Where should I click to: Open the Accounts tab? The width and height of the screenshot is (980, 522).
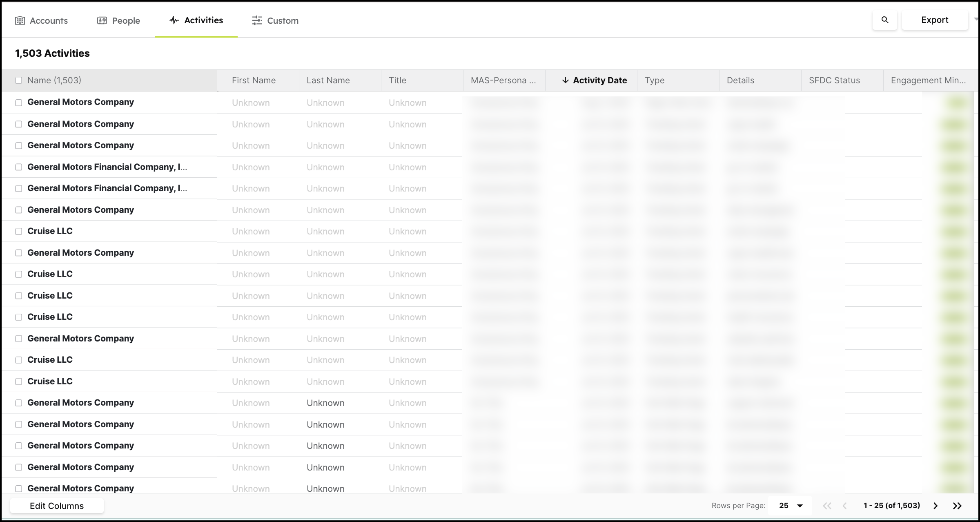(42, 20)
